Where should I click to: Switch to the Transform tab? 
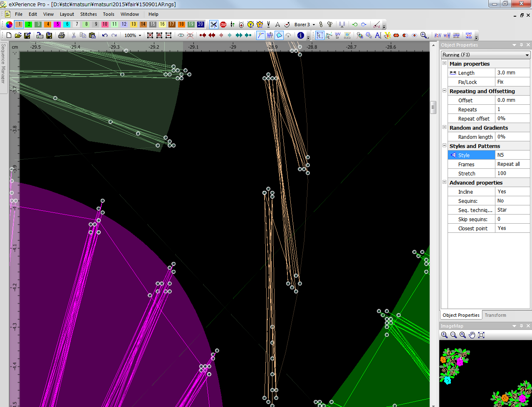point(495,315)
